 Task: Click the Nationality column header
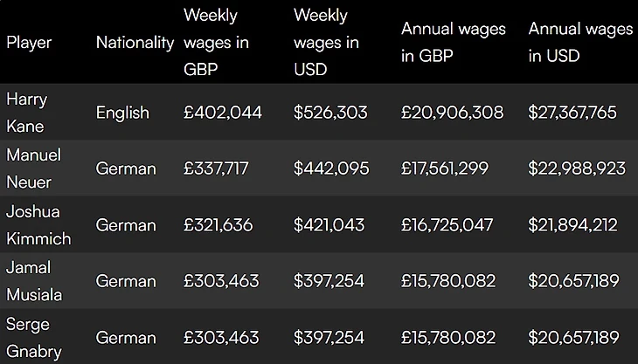(x=135, y=43)
